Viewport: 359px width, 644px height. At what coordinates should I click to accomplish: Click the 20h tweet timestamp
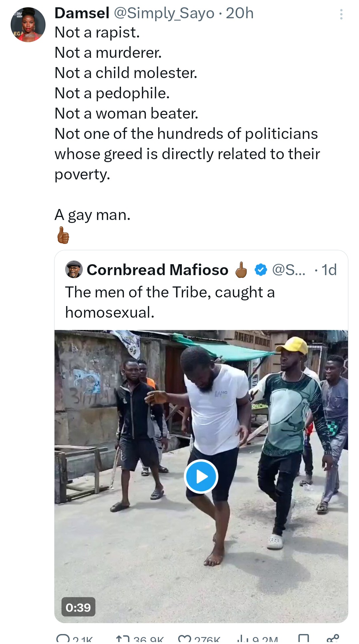240,13
